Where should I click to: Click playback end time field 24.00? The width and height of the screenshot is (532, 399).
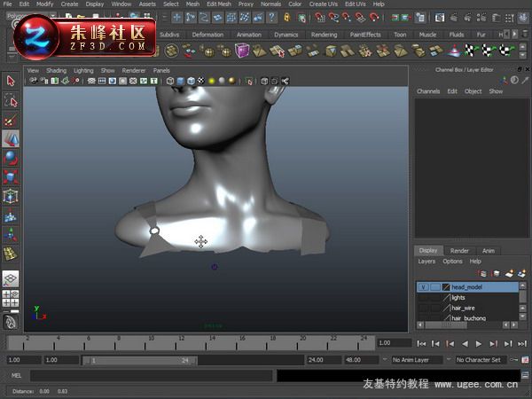pos(324,360)
